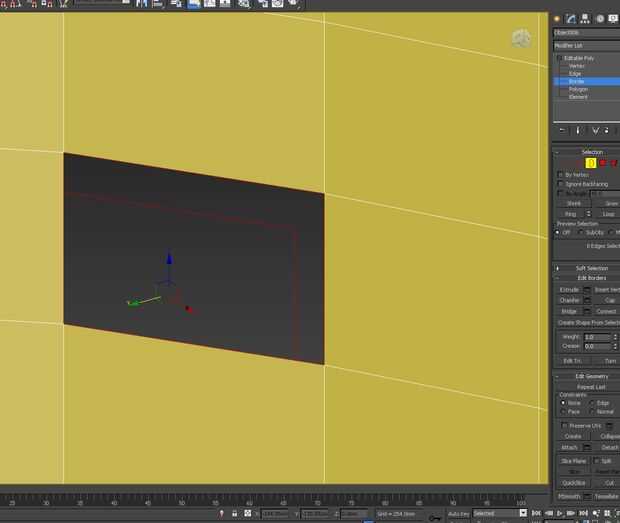Click the Extrude button

tap(569, 290)
